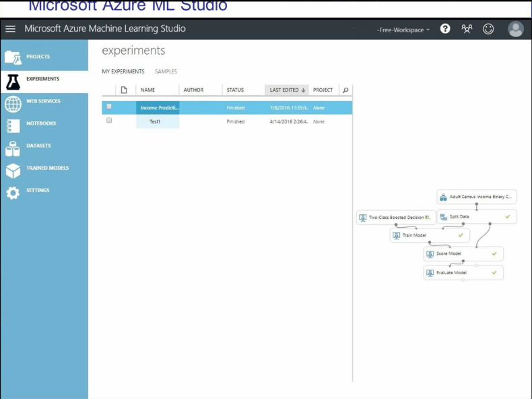Image resolution: width=532 pixels, height=399 pixels.
Task: Open the Test1 experiment
Action: 155,121
